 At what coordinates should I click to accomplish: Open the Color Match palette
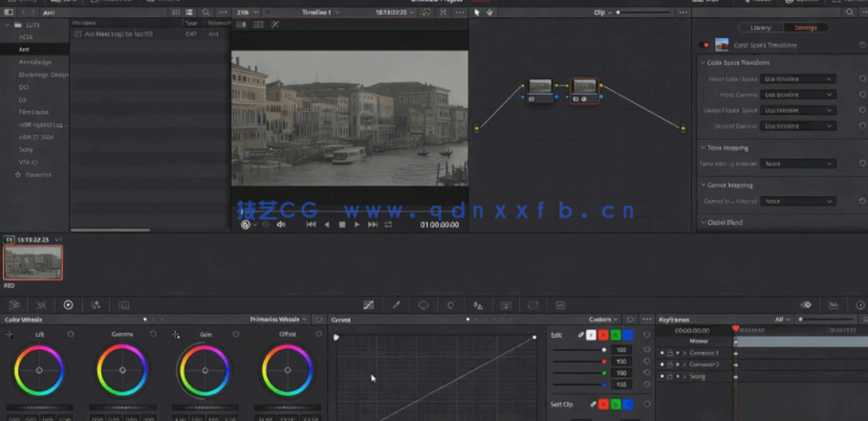pyautogui.click(x=41, y=304)
